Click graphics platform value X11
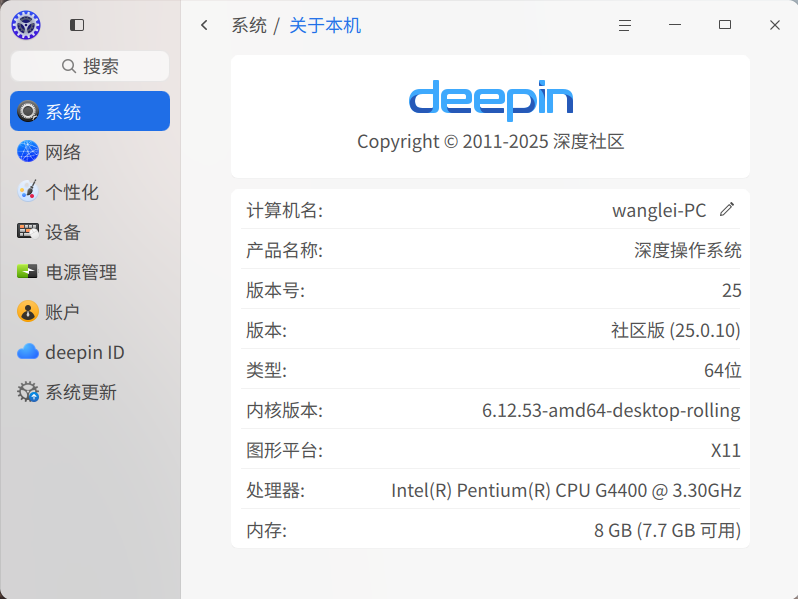Image resolution: width=798 pixels, height=599 pixels. (x=726, y=450)
